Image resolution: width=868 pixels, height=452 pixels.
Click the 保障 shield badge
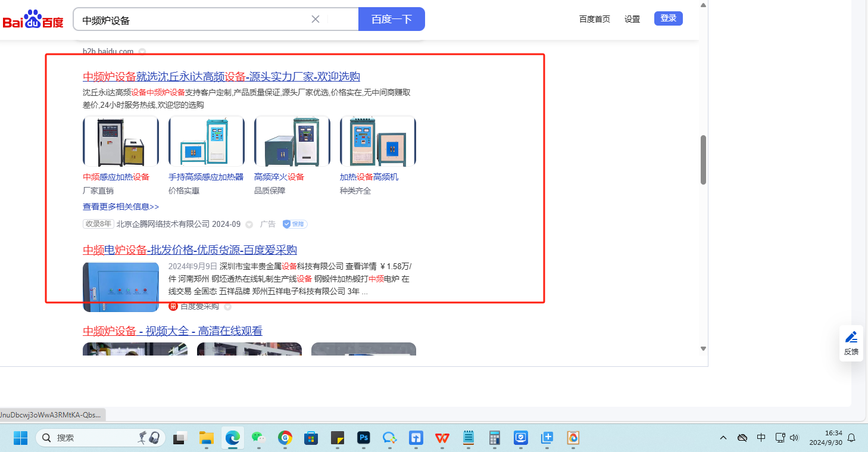pos(295,225)
